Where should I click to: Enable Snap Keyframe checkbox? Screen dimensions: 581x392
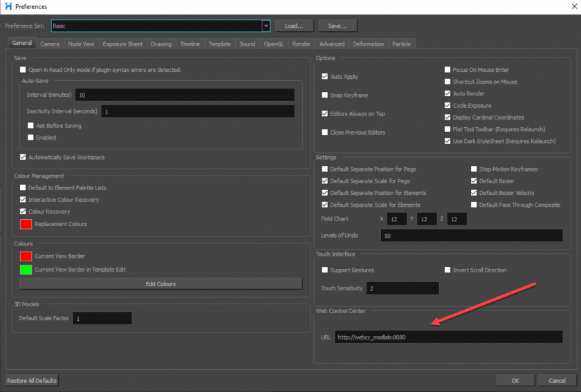[x=325, y=95]
